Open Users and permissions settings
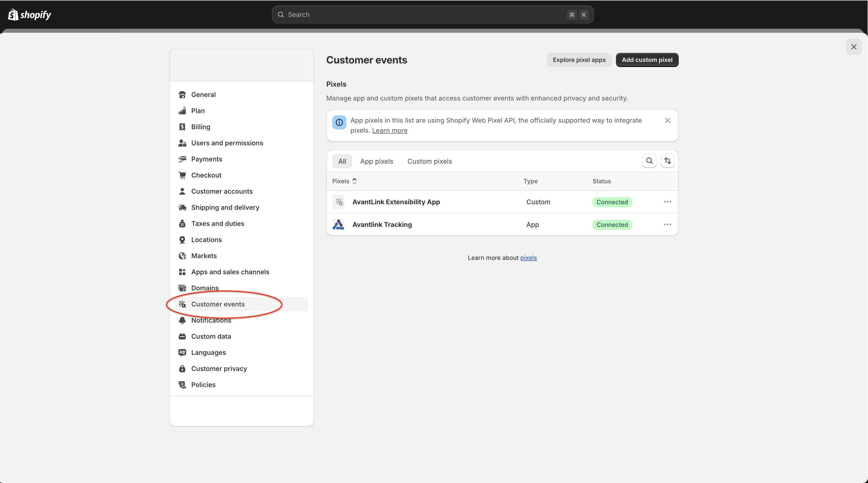868x483 pixels. click(242, 143)
